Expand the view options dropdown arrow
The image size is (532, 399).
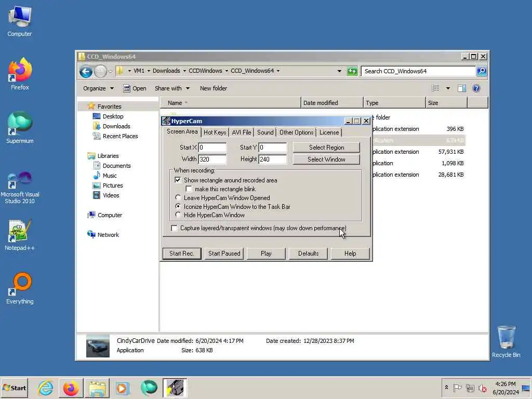[448, 88]
